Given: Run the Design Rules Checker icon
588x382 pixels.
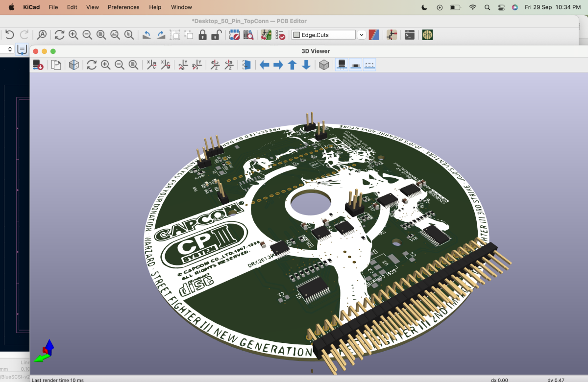Looking at the screenshot, I should coord(280,35).
